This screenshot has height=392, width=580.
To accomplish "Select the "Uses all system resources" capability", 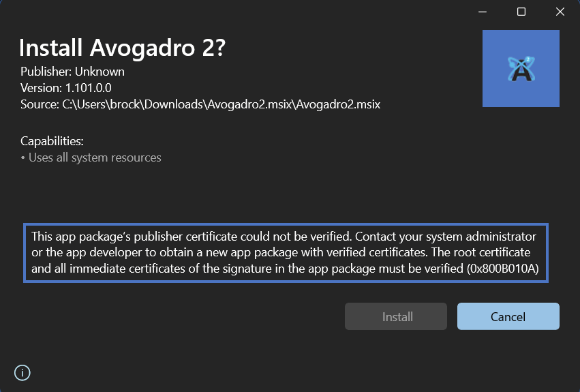I will point(95,157).
